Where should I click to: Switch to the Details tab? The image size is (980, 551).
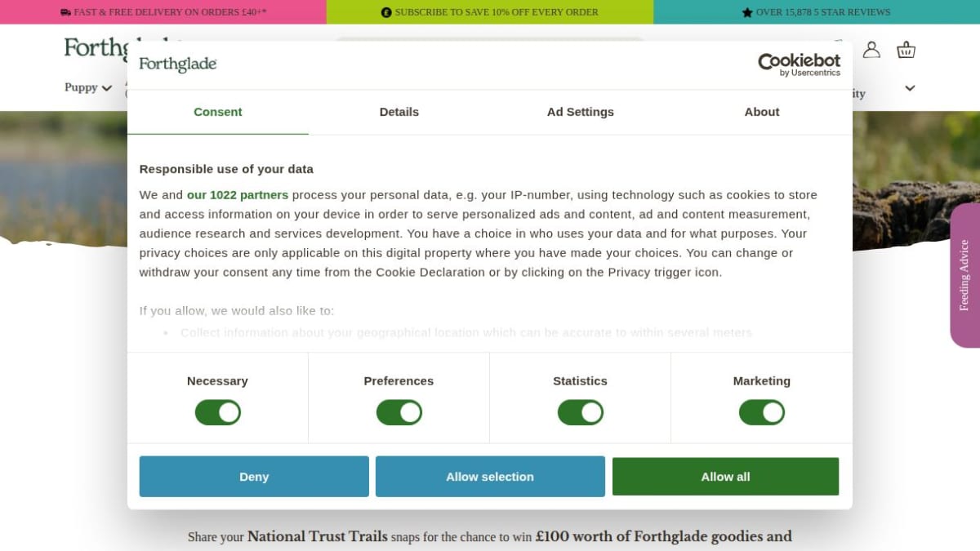(x=399, y=112)
